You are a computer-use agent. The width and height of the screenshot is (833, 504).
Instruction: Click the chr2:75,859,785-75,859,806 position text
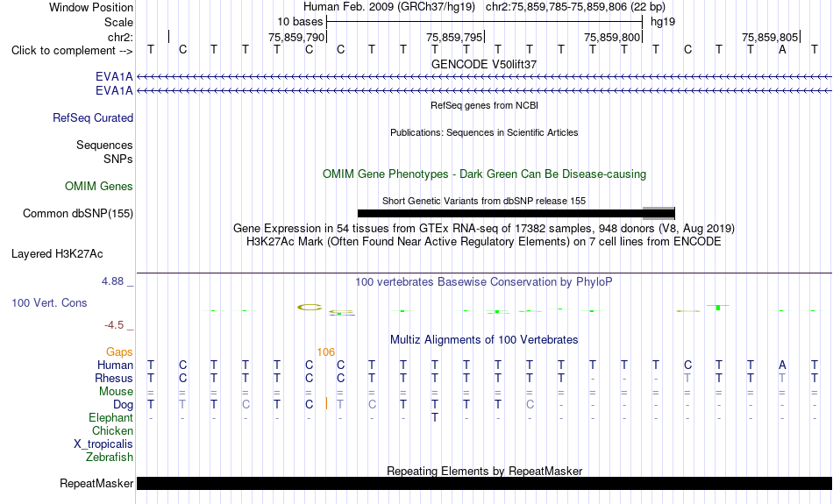575,7
